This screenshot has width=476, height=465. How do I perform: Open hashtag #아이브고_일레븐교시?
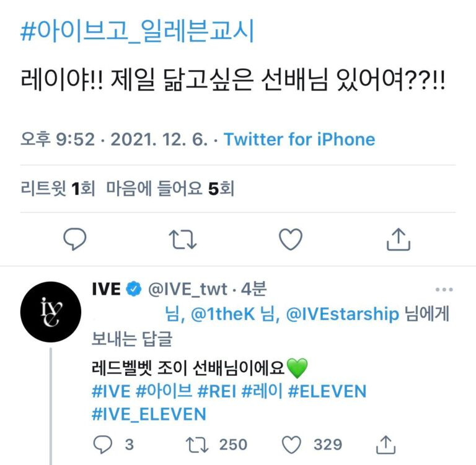click(137, 30)
